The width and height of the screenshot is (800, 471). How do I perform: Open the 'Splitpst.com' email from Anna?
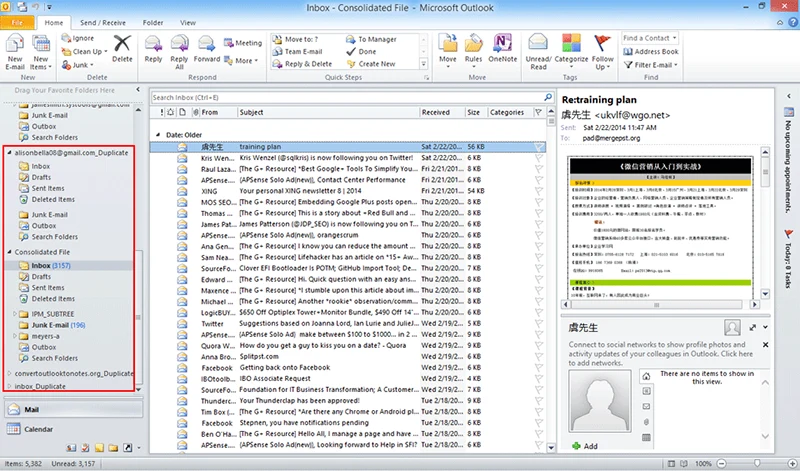click(348, 357)
